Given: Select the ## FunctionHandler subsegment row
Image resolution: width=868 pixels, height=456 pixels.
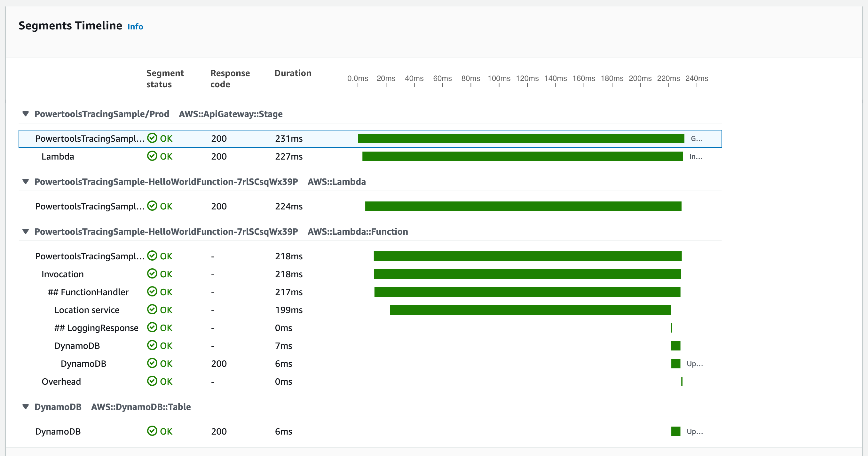Looking at the screenshot, I should pyautogui.click(x=88, y=292).
